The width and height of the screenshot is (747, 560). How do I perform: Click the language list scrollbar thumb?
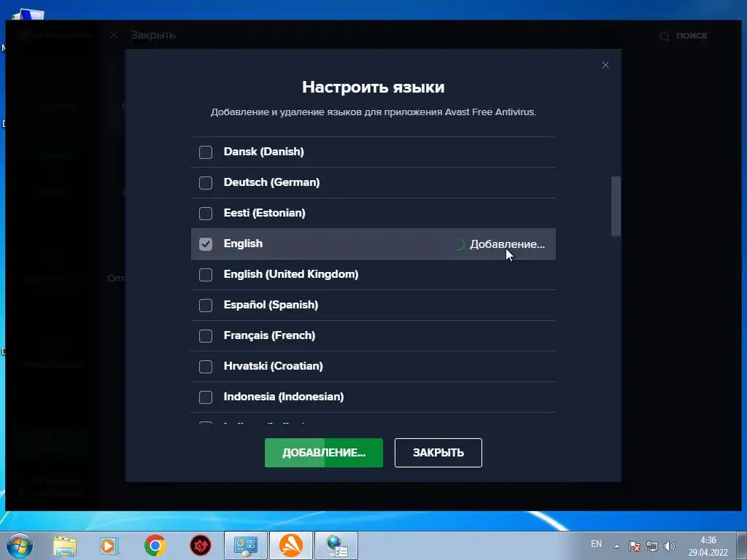click(x=616, y=206)
